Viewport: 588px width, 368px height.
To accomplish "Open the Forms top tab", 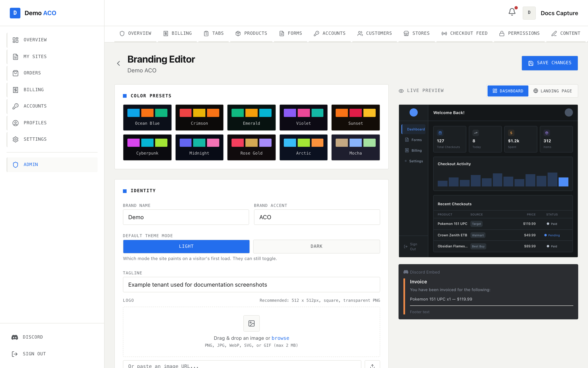I will point(291,33).
